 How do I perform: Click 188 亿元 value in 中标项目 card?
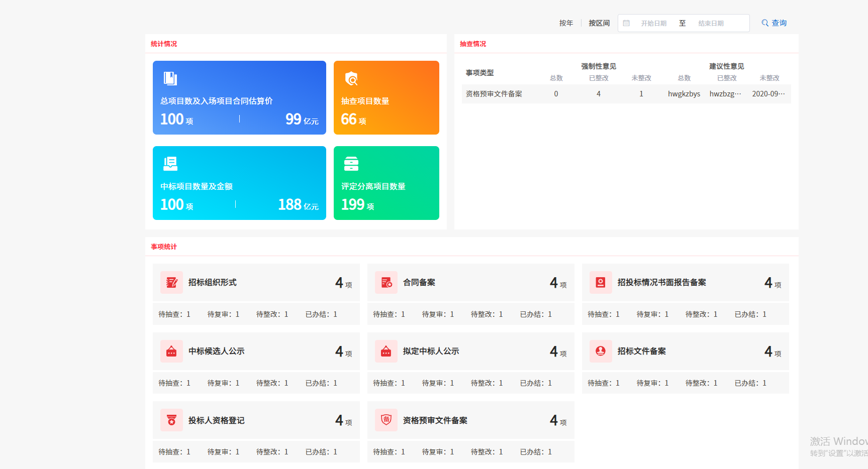(299, 205)
